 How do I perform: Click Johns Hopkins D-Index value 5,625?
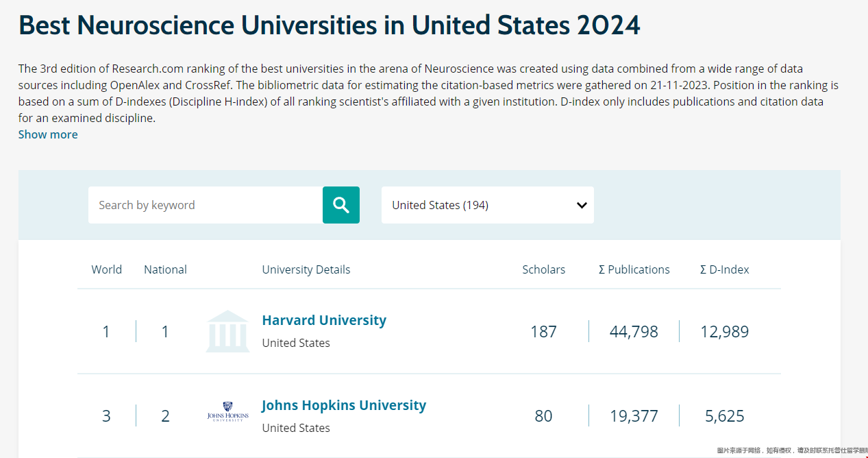[x=725, y=416]
